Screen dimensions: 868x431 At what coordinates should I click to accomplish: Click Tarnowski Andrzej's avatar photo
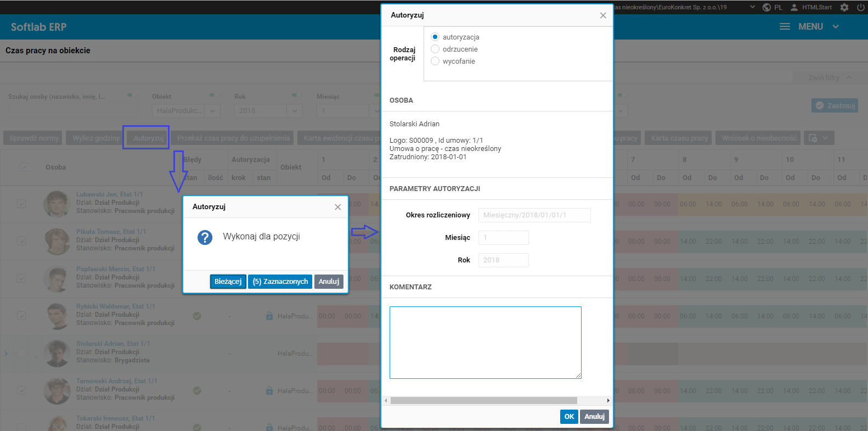click(x=57, y=390)
